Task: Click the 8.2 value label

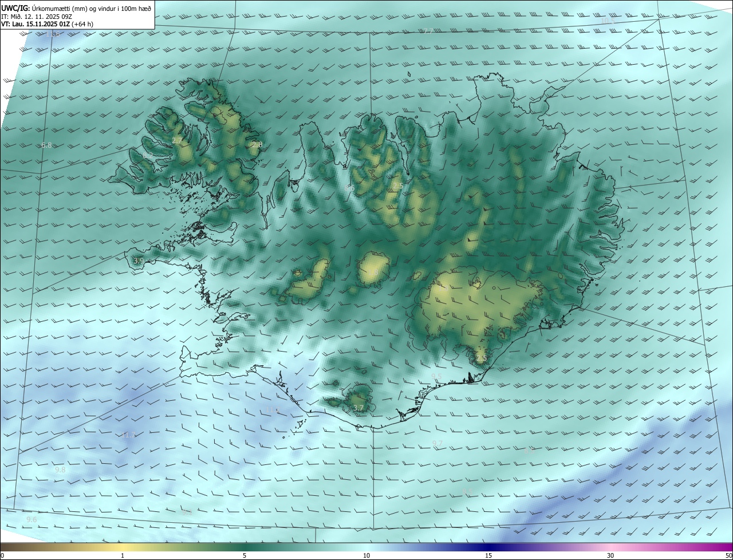Action: [x=148, y=156]
